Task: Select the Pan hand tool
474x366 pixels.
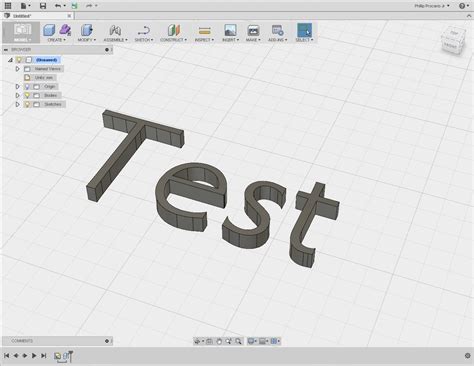Action: click(219, 341)
